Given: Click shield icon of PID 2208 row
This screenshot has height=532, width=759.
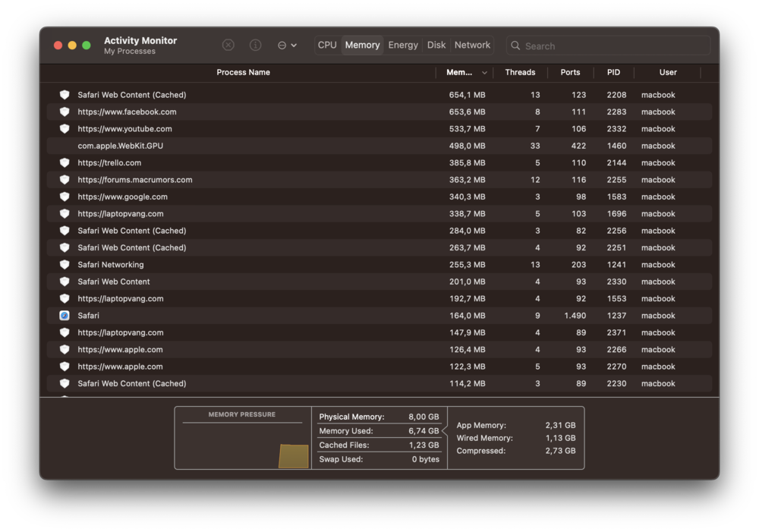Looking at the screenshot, I should pos(65,95).
